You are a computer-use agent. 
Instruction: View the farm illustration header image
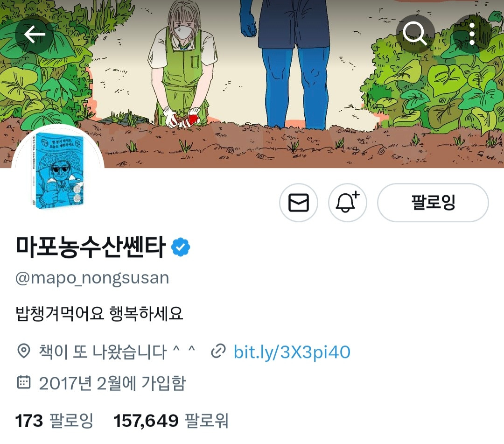(252, 84)
